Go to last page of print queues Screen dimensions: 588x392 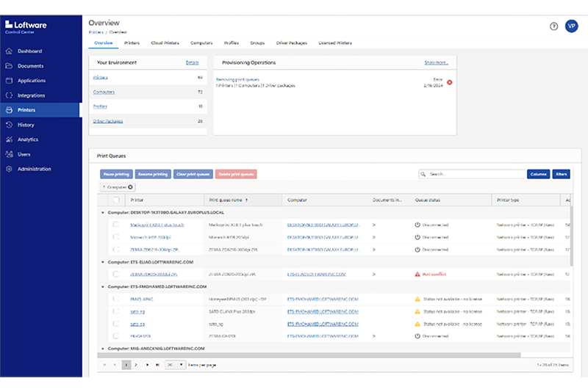157,365
